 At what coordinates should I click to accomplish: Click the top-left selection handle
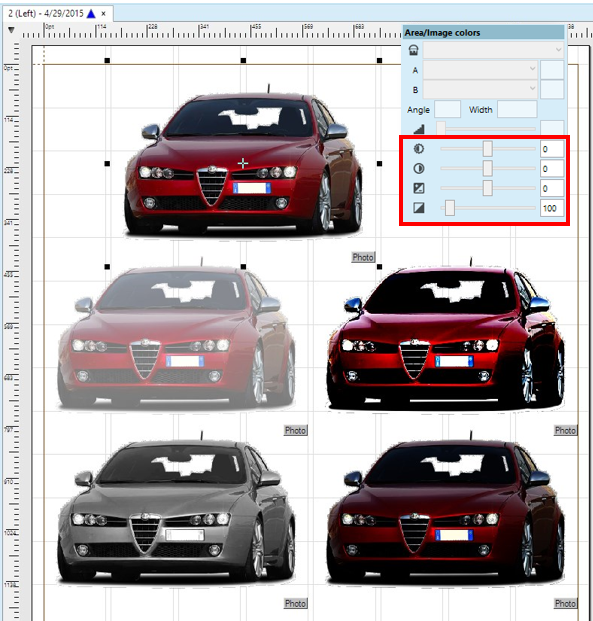[x=107, y=61]
